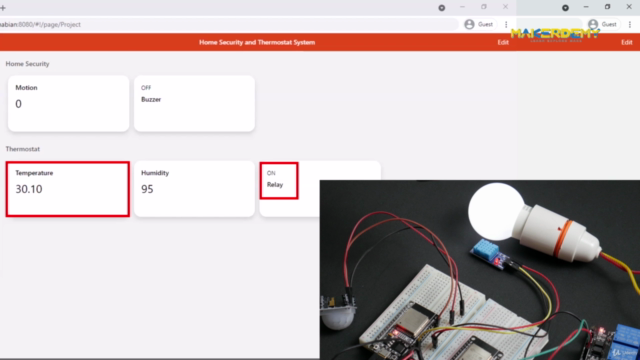The height and width of the screenshot is (360, 640).
Task: Open the Humidity card showing 95
Action: [194, 189]
